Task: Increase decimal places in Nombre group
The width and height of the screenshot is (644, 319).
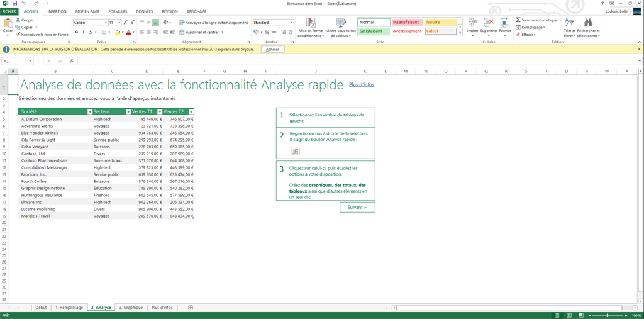Action: tap(282, 32)
